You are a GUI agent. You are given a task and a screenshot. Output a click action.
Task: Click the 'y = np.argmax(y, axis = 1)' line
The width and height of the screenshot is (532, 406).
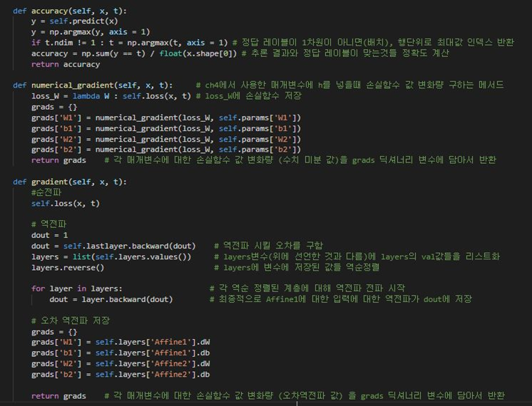click(x=91, y=32)
